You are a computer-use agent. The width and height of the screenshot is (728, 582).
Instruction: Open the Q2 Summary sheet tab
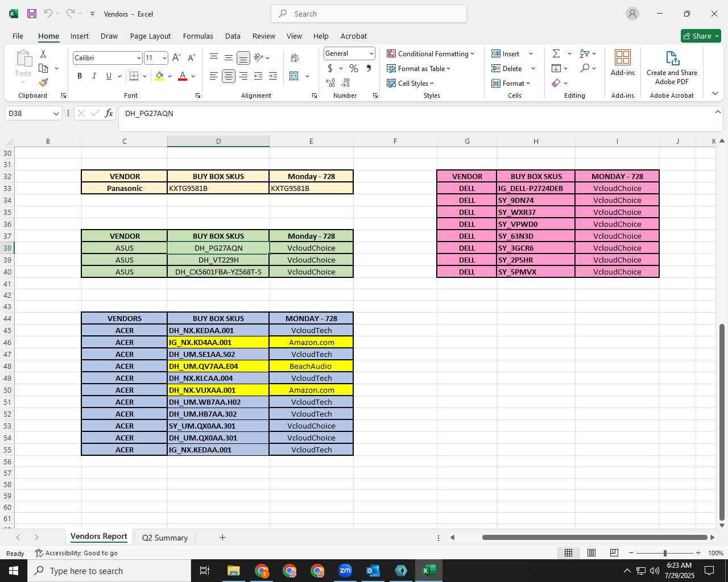tap(164, 538)
